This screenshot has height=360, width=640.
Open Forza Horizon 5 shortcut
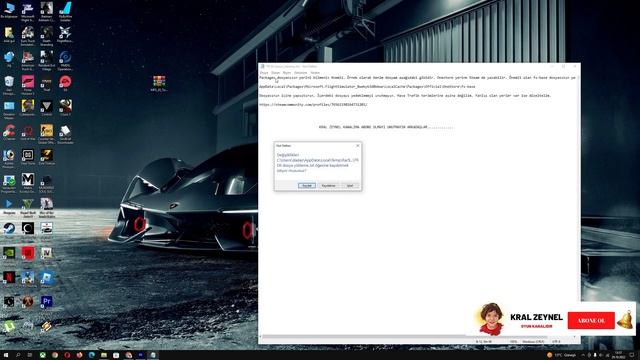(x=28, y=85)
